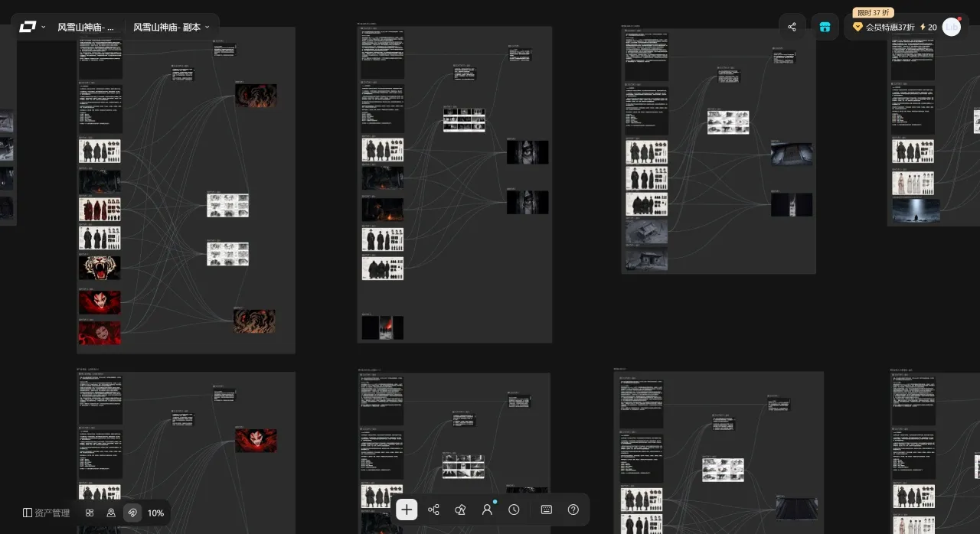Click the map locate icon in bottom-left bar
980x534 pixels.
coord(111,513)
